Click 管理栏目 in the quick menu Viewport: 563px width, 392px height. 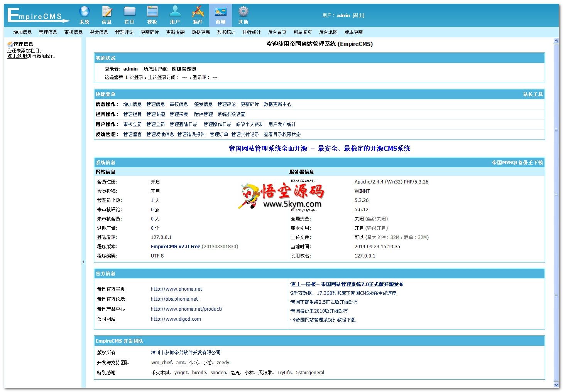[132, 114]
